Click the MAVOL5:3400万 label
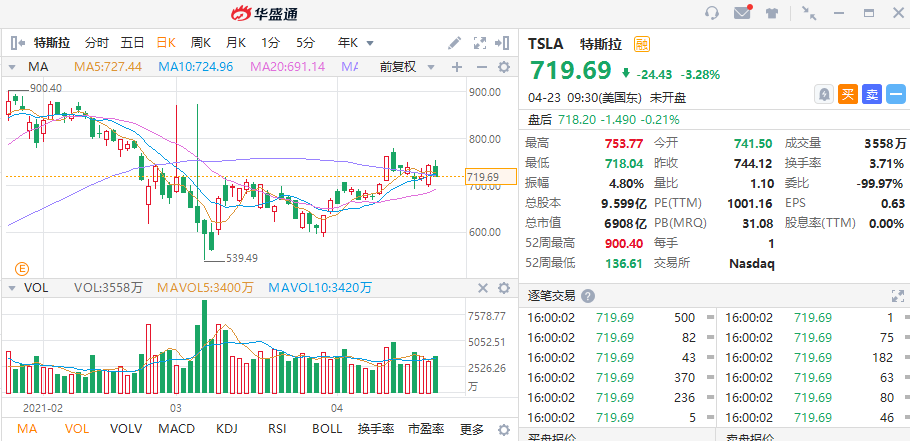The width and height of the screenshot is (910, 441). pyautogui.click(x=206, y=288)
